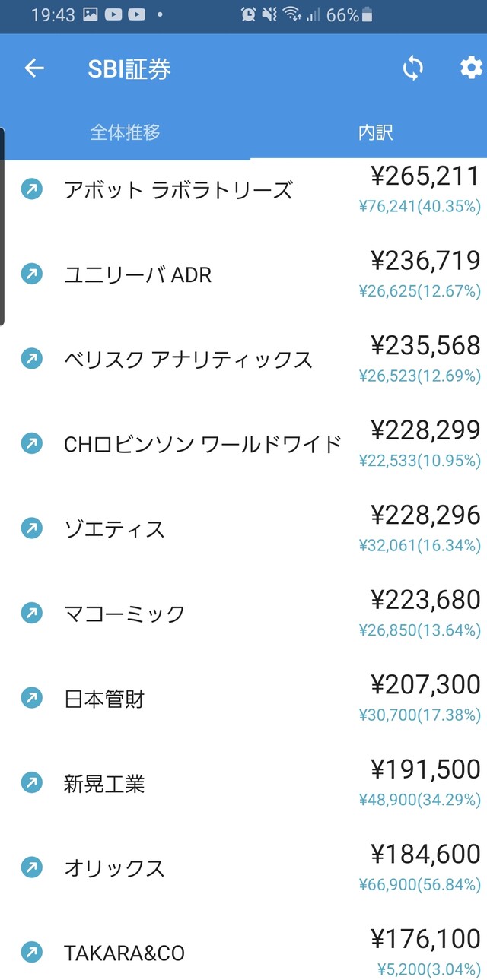The height and width of the screenshot is (980, 487).
Task: Open the settings gear icon
Action: 471,68
